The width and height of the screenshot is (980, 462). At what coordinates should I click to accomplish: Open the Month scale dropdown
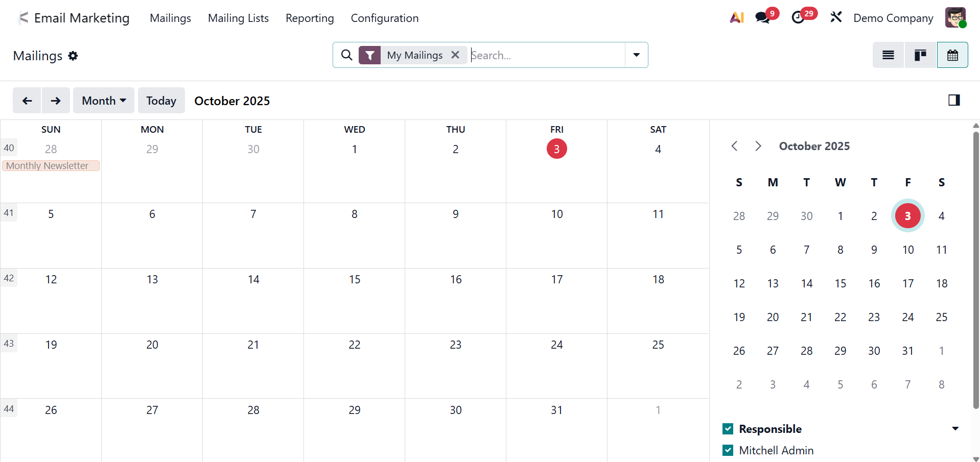[104, 101]
